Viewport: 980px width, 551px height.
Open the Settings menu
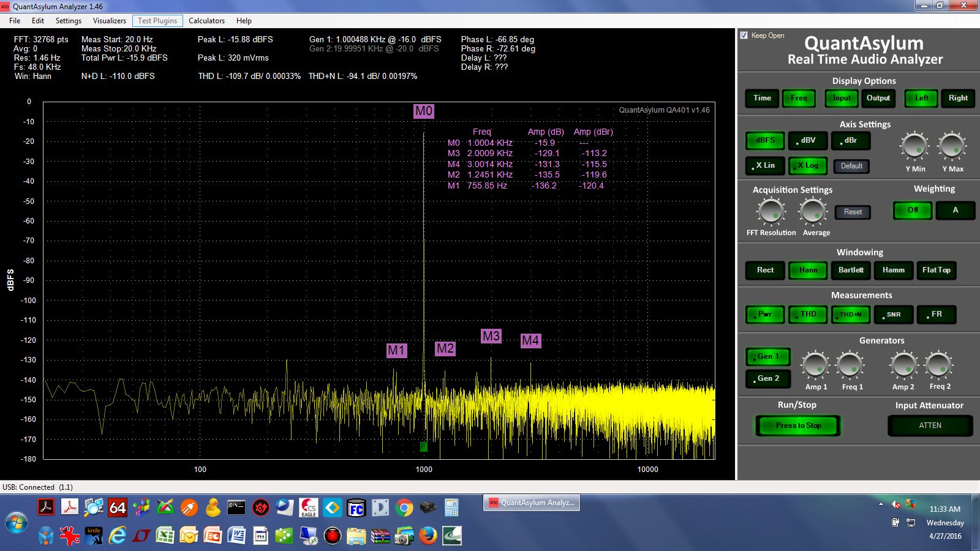69,21
